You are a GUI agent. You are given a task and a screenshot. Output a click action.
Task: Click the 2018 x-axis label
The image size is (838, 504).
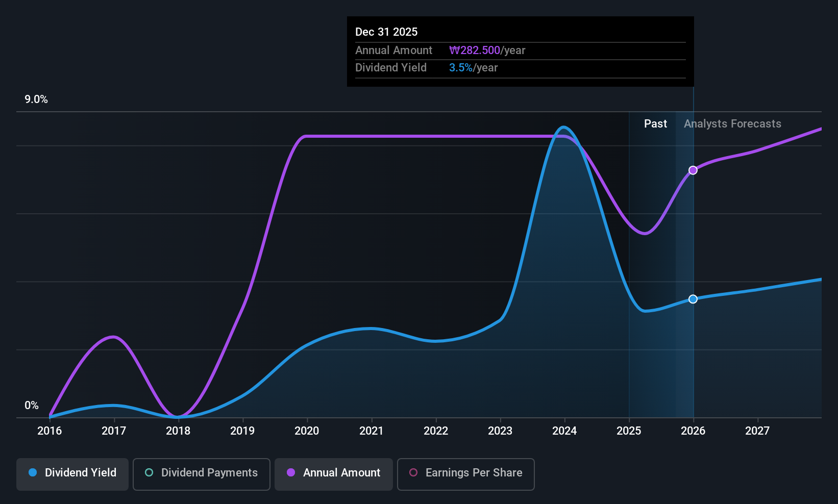[x=178, y=431]
